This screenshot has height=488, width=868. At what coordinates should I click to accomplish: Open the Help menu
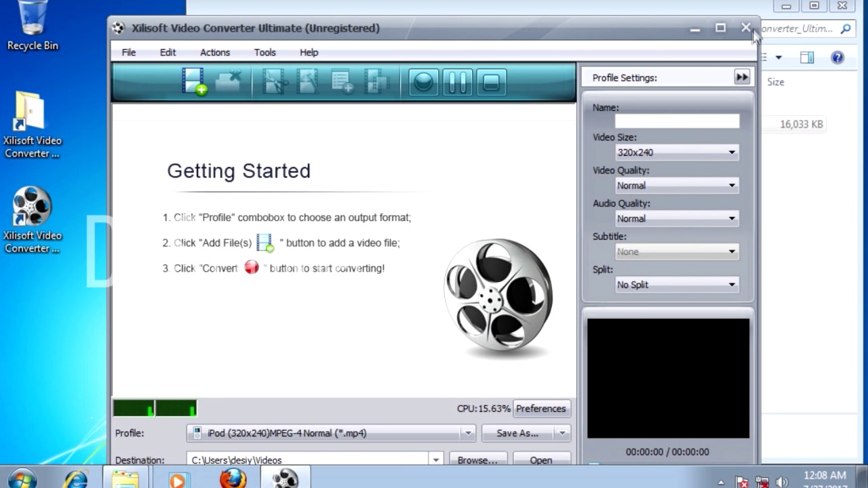[x=309, y=52]
